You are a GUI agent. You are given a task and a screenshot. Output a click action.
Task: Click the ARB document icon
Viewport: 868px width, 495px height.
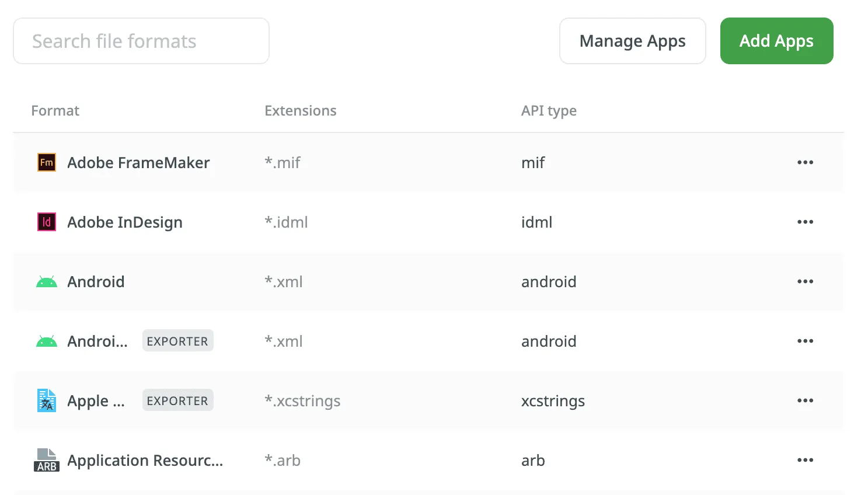click(46, 460)
